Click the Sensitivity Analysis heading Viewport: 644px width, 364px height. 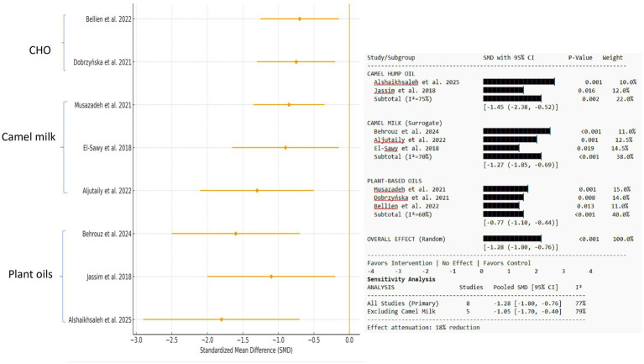click(x=401, y=279)
